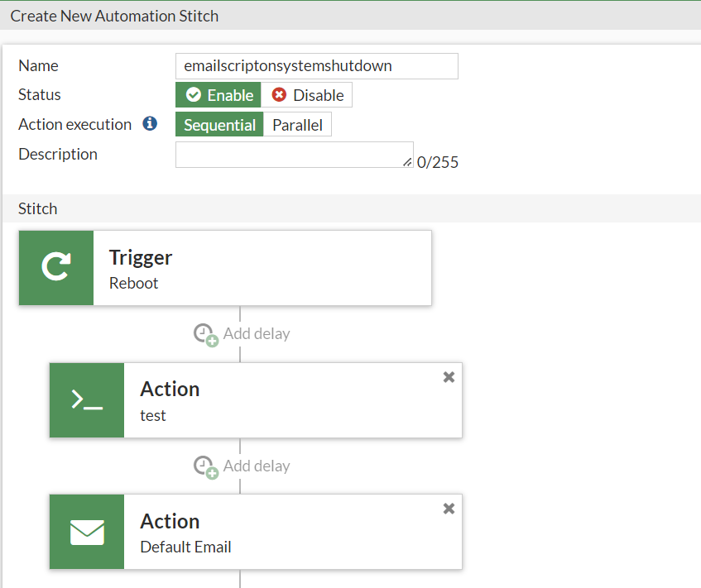Click the clock icon after the Trigger
Viewport: 701px width, 588px height.
tap(205, 334)
